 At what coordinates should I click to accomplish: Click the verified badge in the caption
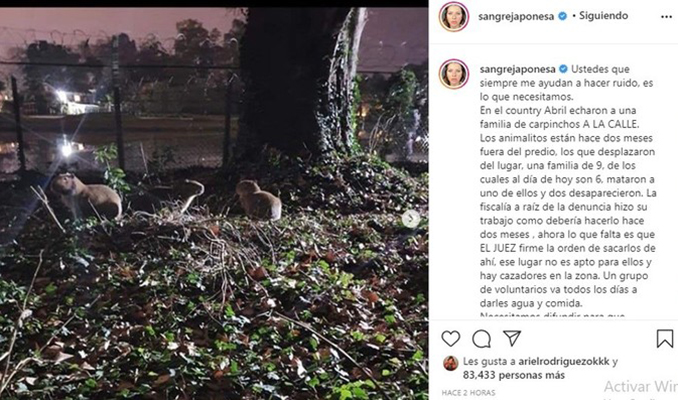(562, 67)
